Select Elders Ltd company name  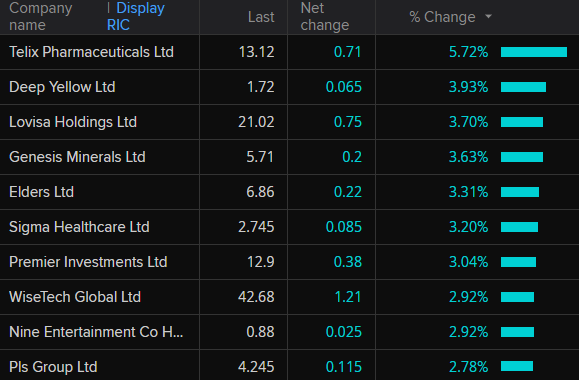pyautogui.click(x=41, y=192)
